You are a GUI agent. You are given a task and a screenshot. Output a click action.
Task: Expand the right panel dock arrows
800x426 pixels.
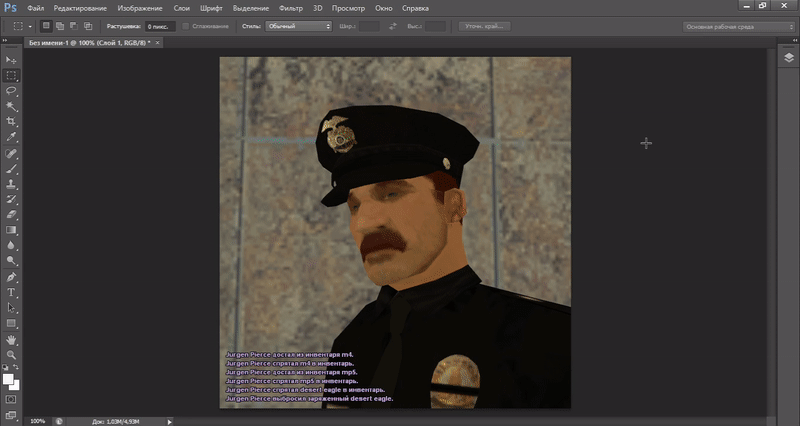coord(795,40)
